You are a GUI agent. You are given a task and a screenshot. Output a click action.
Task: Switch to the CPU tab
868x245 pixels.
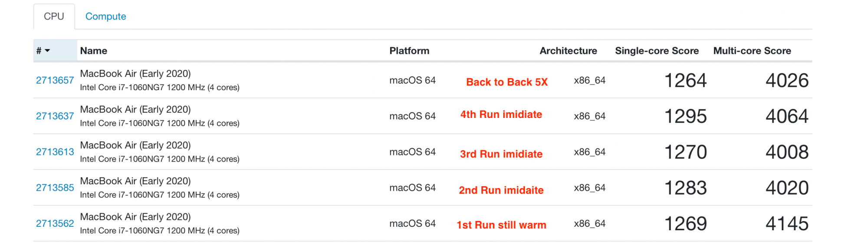pyautogui.click(x=54, y=16)
